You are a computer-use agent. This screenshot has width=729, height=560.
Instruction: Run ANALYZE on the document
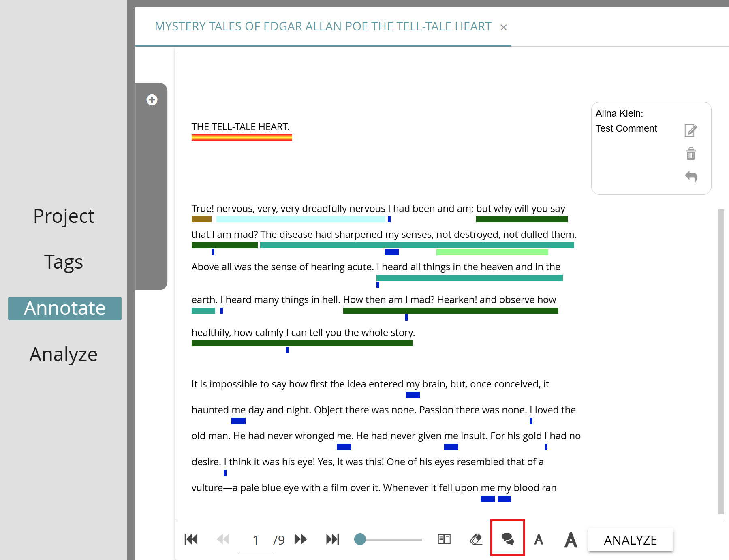point(630,539)
